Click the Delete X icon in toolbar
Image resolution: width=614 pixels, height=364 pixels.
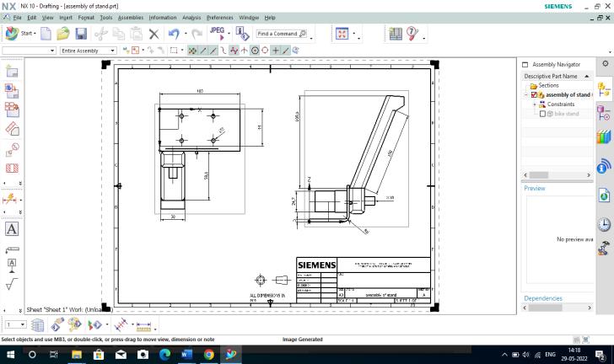click(153, 34)
